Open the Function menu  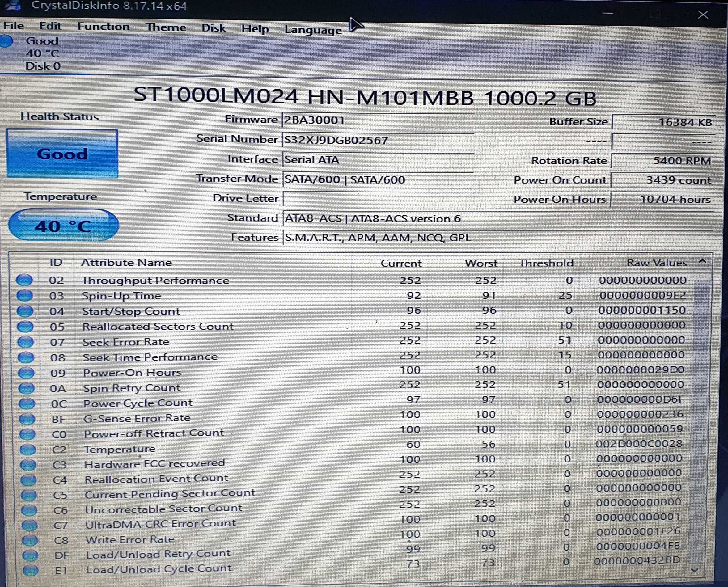(104, 26)
